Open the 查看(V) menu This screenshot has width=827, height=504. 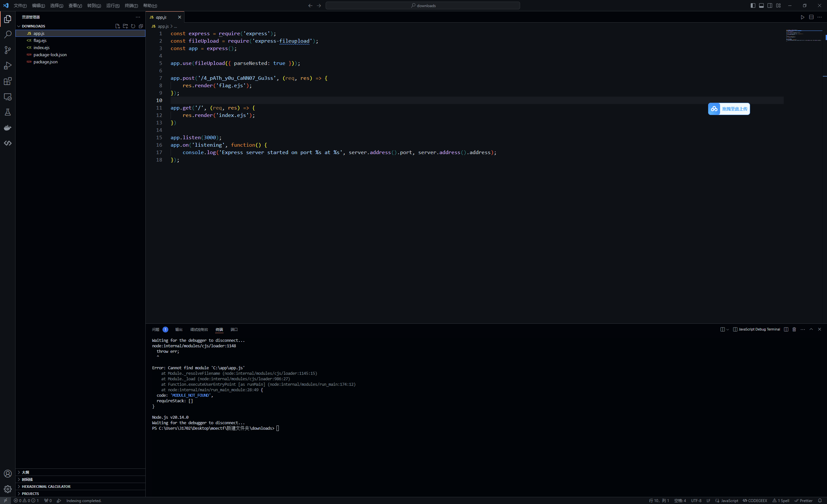click(75, 6)
